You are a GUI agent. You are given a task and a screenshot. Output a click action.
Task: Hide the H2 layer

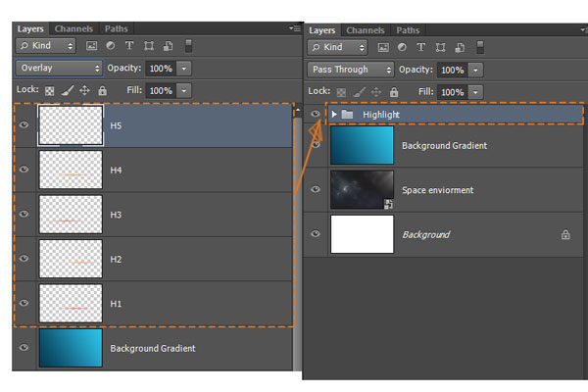(24, 259)
